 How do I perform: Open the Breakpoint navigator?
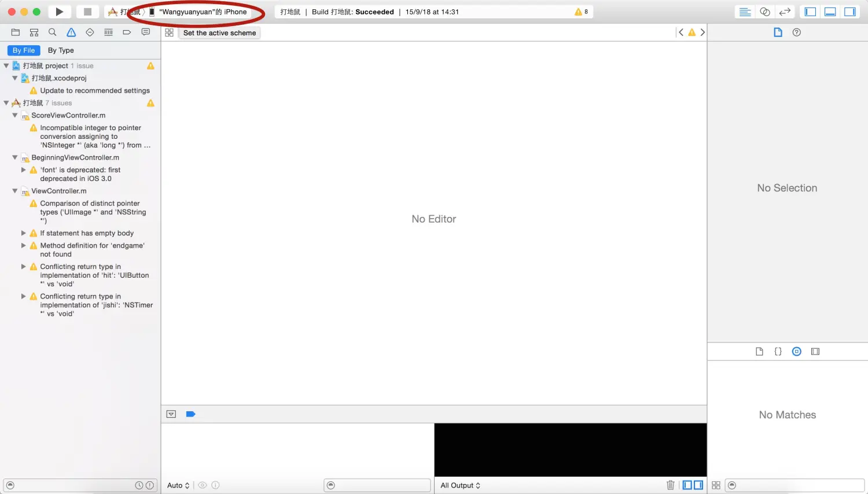127,32
